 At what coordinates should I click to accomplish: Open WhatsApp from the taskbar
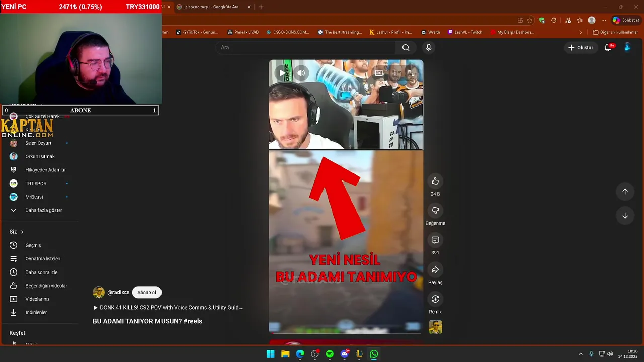(x=374, y=354)
